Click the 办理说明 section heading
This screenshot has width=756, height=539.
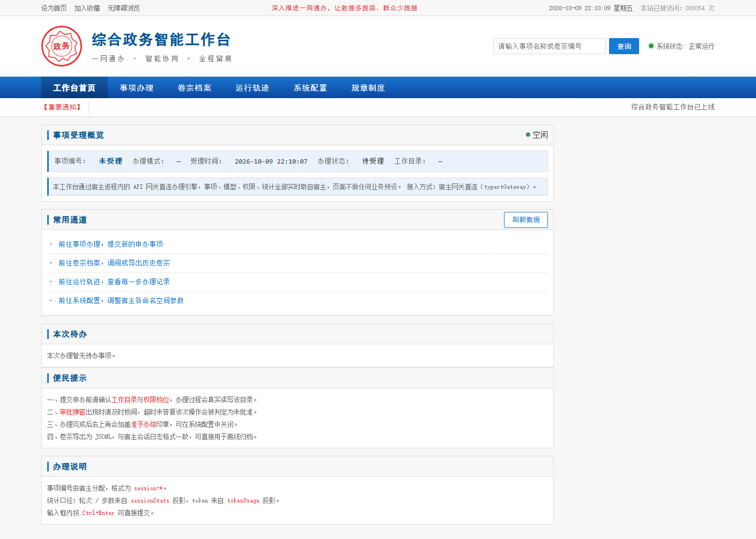pos(70,467)
